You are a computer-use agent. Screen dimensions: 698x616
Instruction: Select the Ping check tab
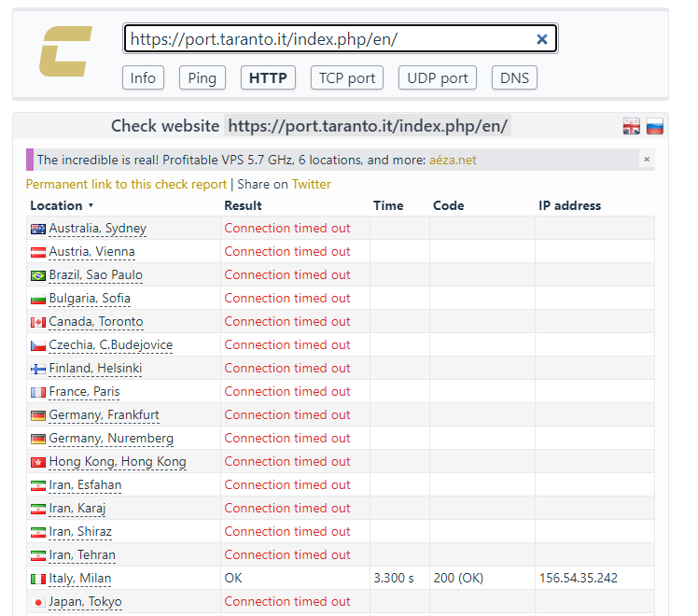(x=202, y=77)
